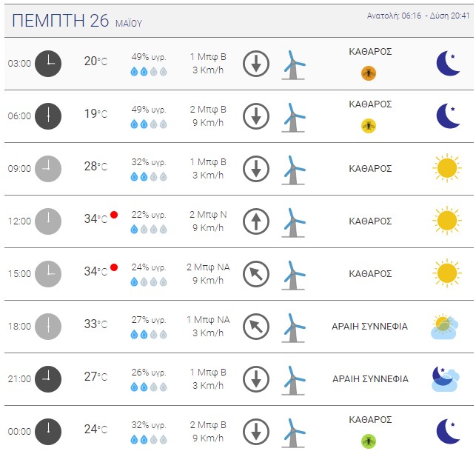Click the downward wind arrow at 06:00
Screen dimensions: 476x454
pyautogui.click(x=256, y=116)
